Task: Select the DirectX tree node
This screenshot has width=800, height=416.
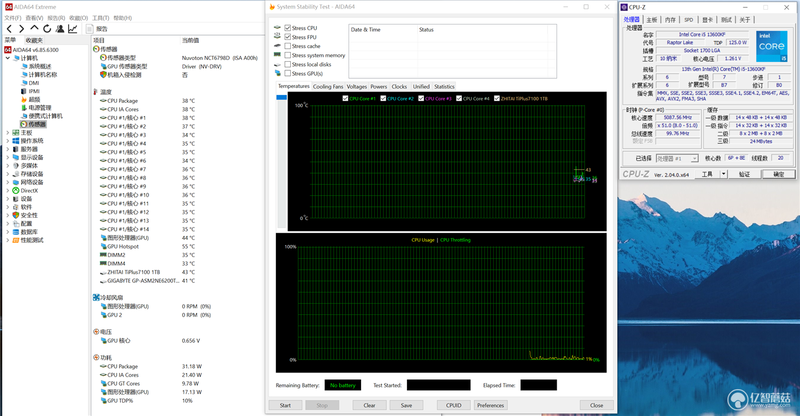Action: (25, 190)
